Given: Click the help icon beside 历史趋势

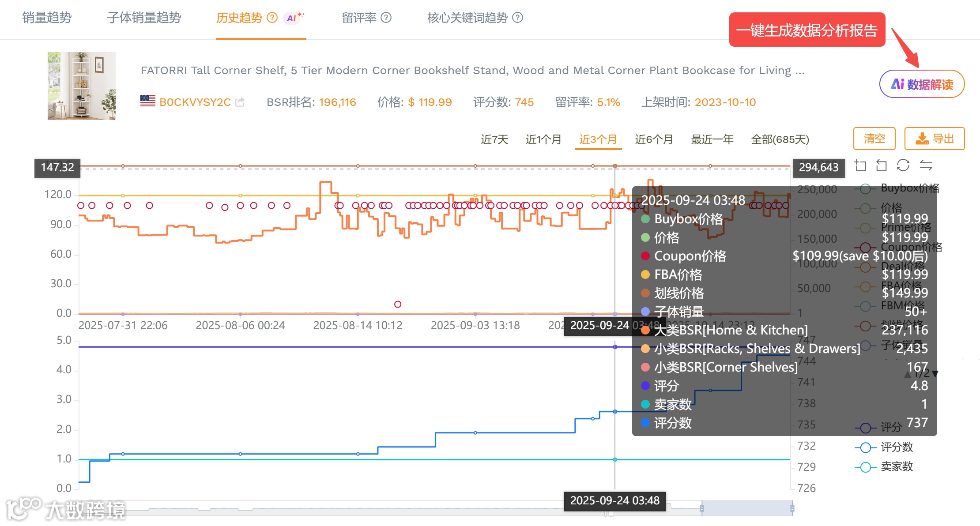Looking at the screenshot, I should click(x=272, y=18).
